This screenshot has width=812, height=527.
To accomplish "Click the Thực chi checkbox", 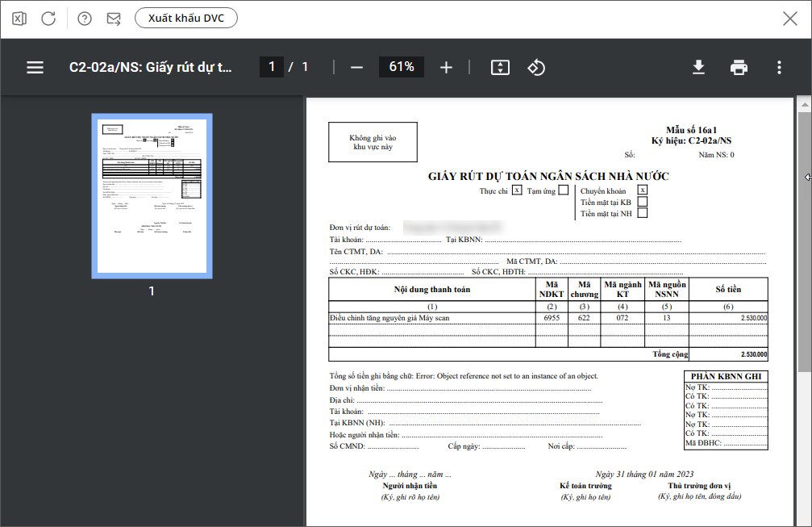I will [x=517, y=190].
